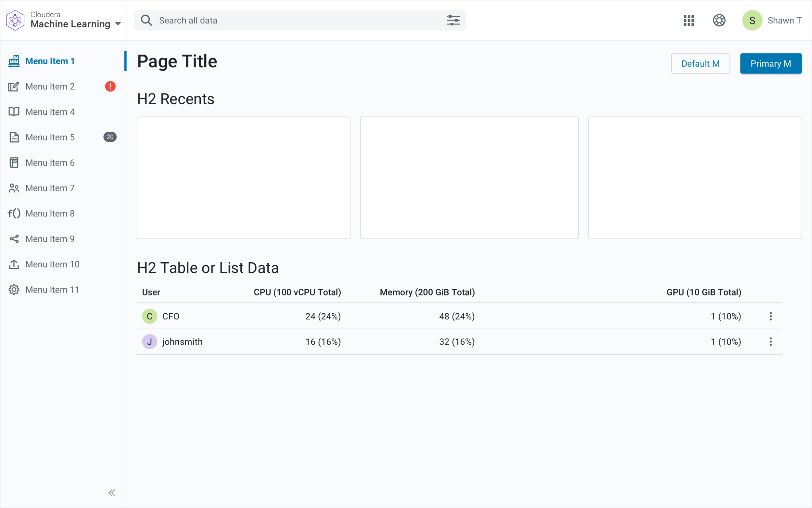Viewport: 812px width, 508px height.
Task: Click the Default M button
Action: click(x=700, y=63)
